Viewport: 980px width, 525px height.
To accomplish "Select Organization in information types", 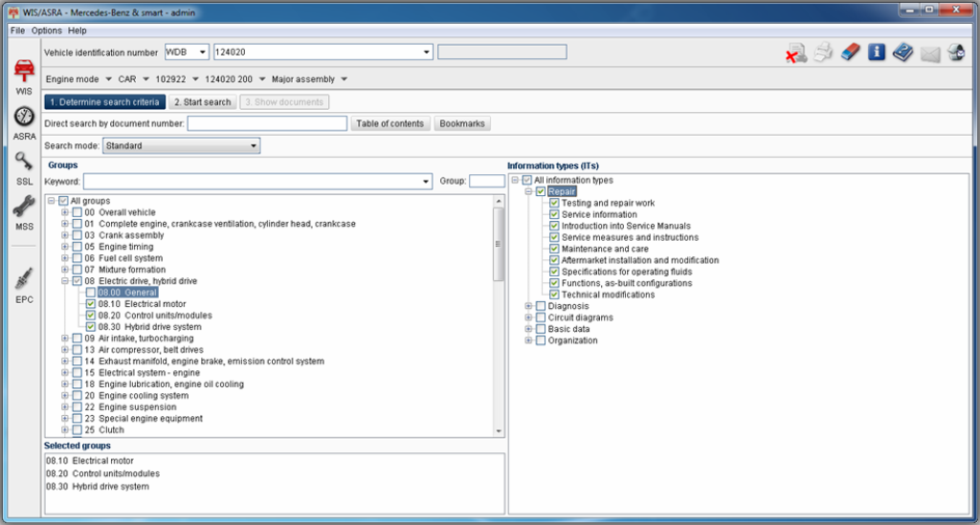I will click(572, 340).
